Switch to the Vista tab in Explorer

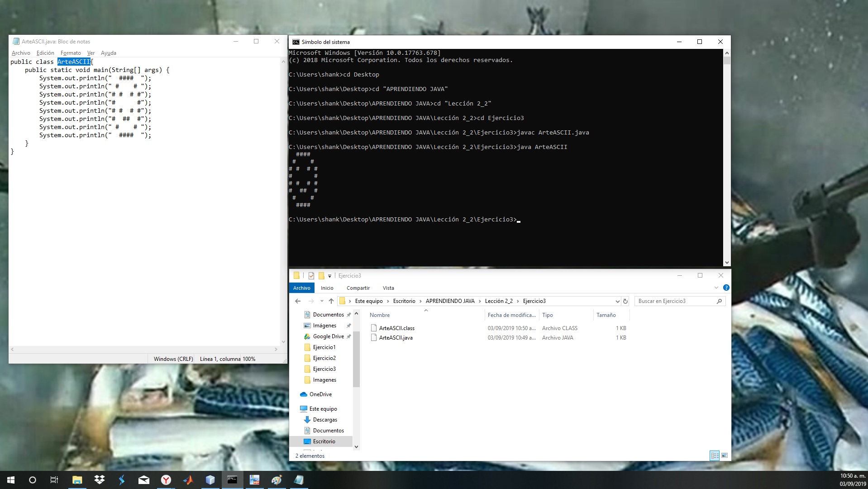(388, 288)
